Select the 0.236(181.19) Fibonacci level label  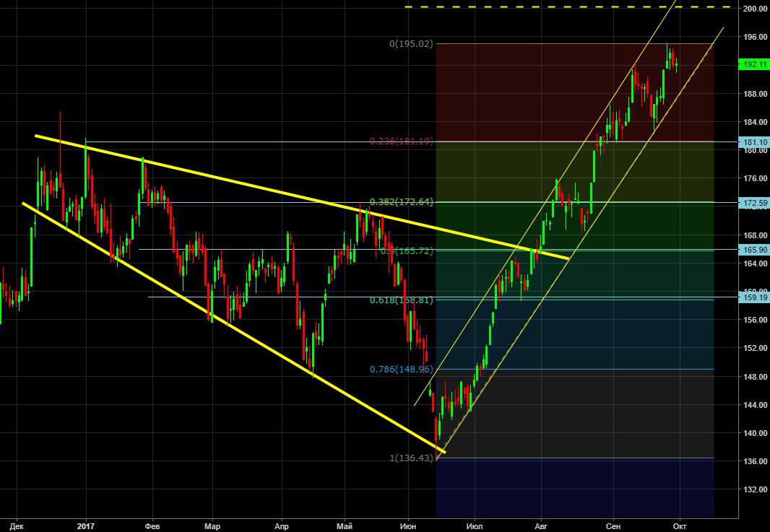(402, 141)
